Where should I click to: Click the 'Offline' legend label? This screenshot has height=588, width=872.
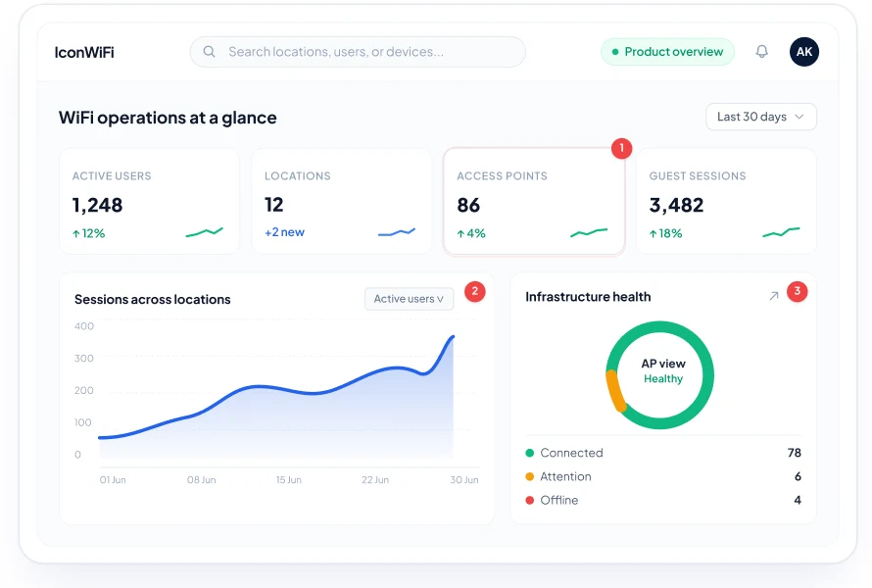558,500
